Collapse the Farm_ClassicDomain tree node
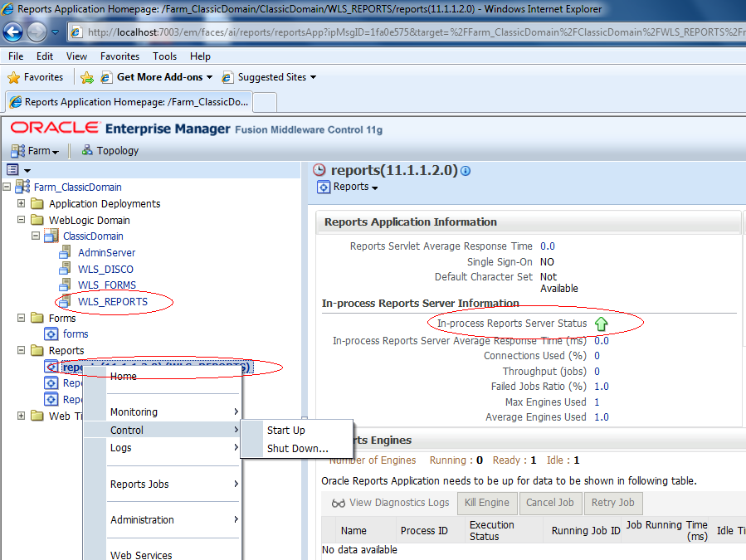 coord(7,187)
